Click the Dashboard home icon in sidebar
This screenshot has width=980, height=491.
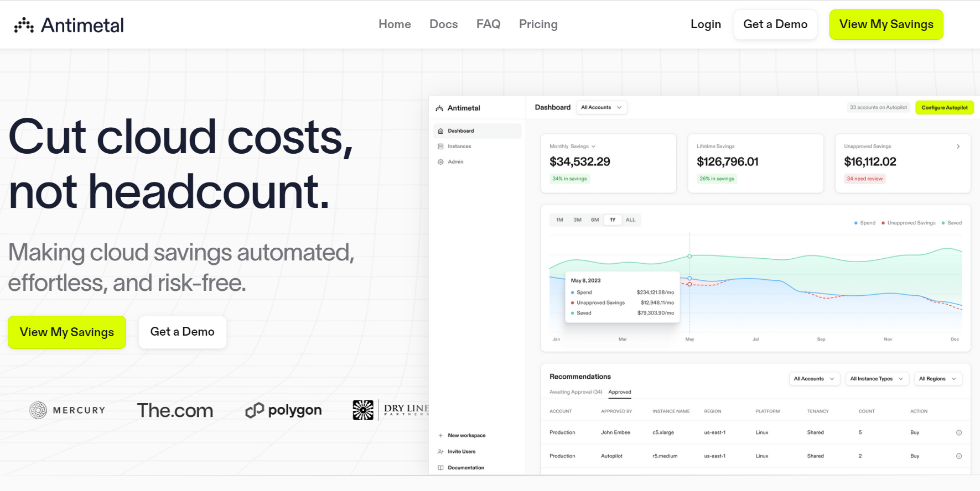(440, 131)
